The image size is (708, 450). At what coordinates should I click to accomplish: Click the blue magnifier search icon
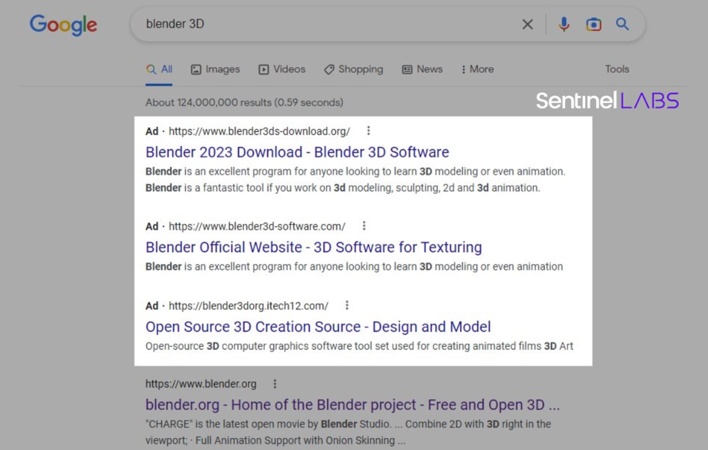[622, 24]
